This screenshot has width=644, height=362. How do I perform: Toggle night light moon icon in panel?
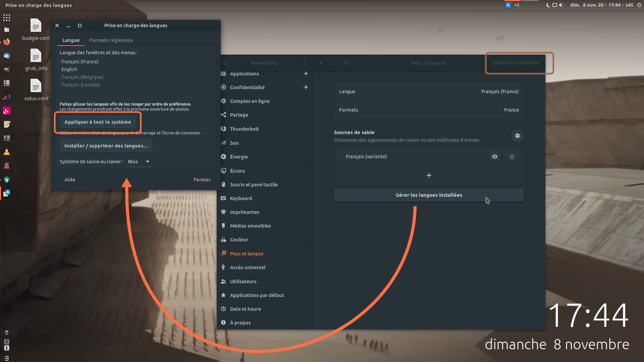point(548,5)
